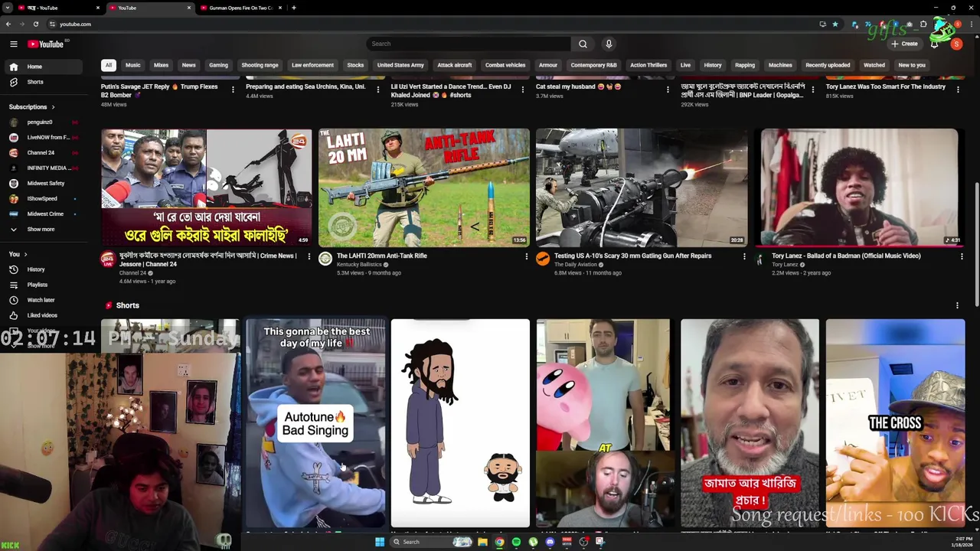The width and height of the screenshot is (980, 551).
Task: Select the Gaming filter chip
Action: click(219, 65)
